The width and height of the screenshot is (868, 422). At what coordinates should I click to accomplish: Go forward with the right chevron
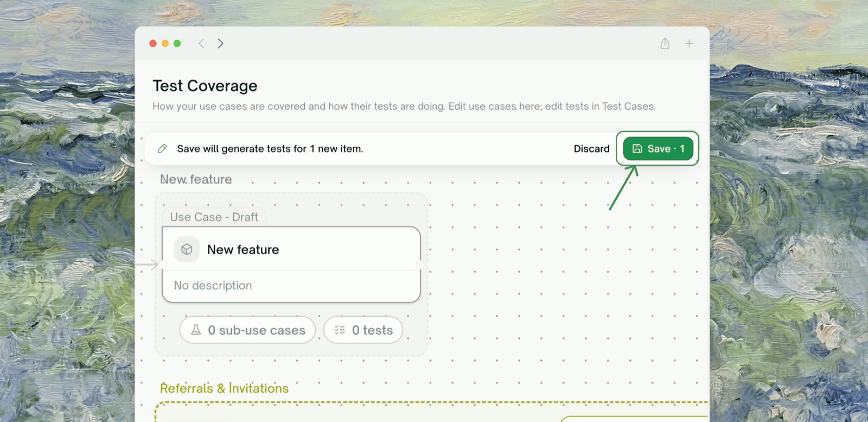tap(220, 43)
